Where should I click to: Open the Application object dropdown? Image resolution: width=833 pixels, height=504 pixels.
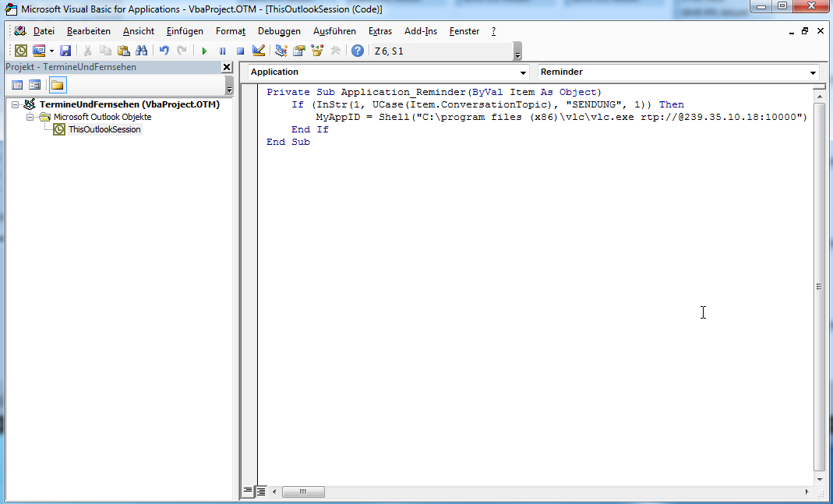pyautogui.click(x=524, y=72)
